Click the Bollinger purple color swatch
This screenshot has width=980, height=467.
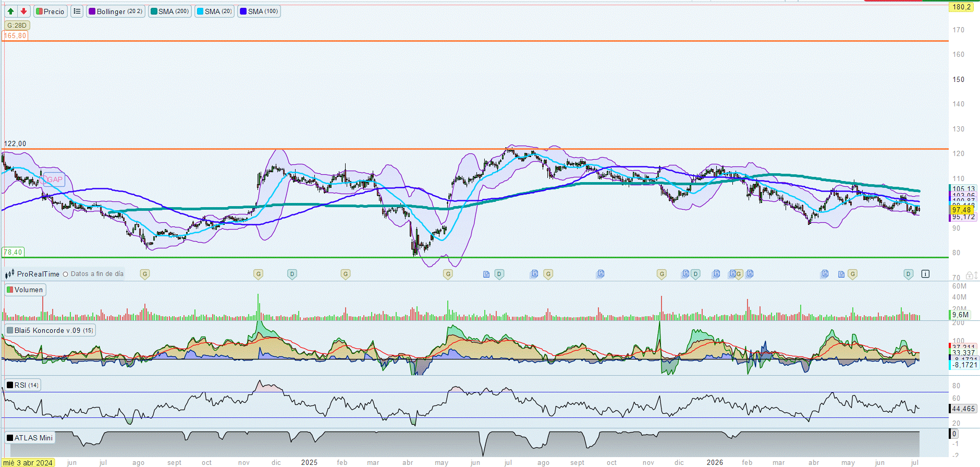[92, 11]
